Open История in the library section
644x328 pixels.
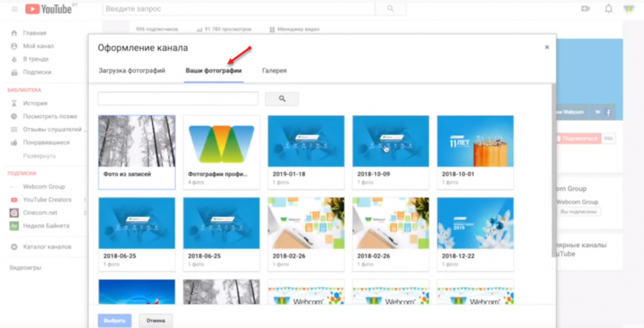pyautogui.click(x=35, y=103)
